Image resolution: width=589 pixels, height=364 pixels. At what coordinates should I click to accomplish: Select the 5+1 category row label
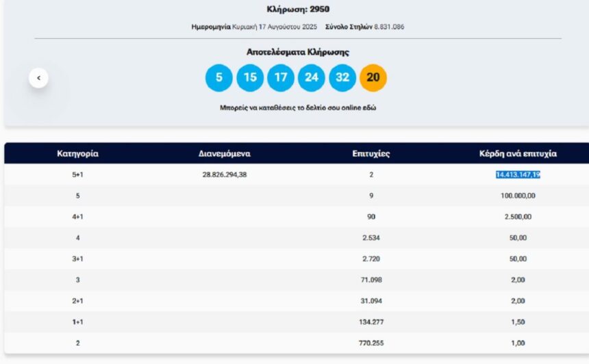click(x=77, y=174)
